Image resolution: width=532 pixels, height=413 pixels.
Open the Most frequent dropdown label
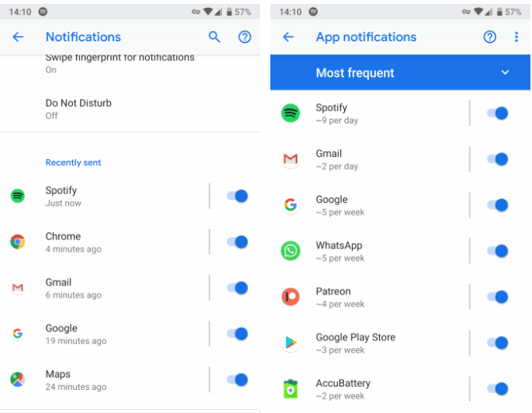coord(354,73)
